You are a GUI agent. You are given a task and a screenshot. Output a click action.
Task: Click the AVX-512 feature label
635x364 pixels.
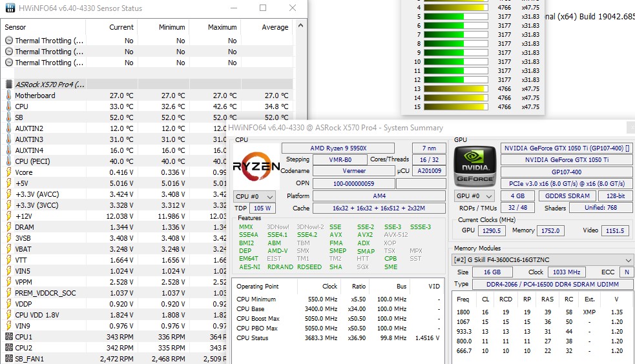[x=395, y=234]
